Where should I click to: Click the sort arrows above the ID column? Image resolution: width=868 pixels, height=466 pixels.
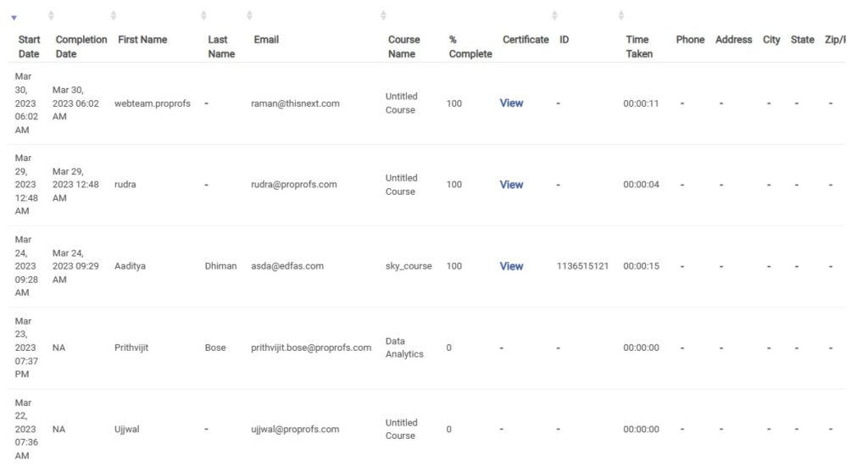tap(554, 15)
